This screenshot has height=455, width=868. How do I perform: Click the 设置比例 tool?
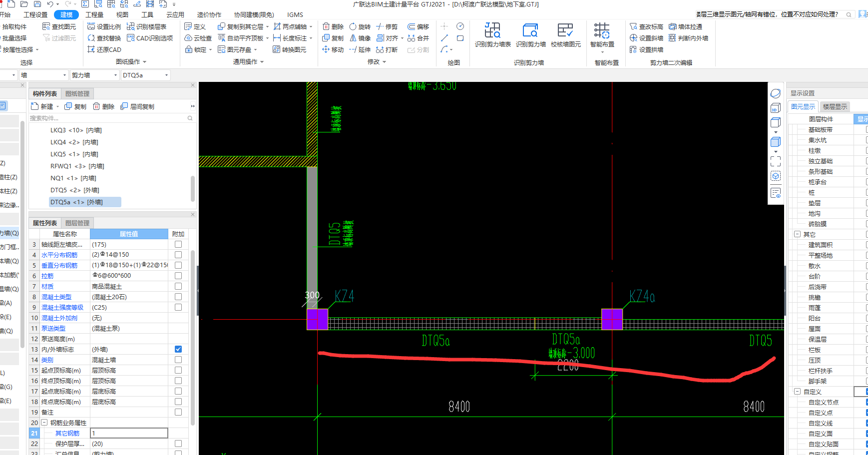point(104,26)
